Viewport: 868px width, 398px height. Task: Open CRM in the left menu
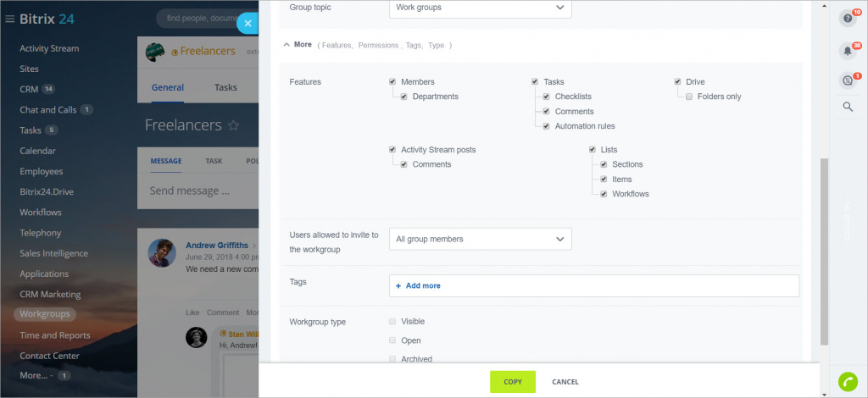(29, 90)
